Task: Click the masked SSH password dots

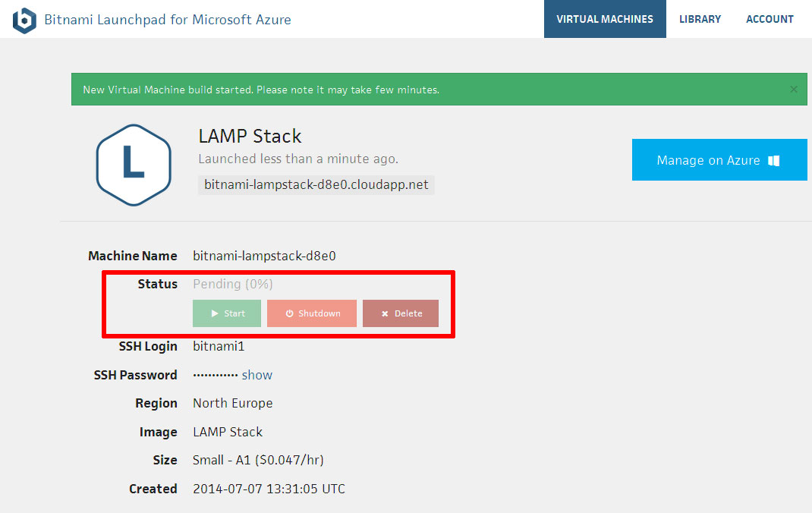Action: pos(216,375)
